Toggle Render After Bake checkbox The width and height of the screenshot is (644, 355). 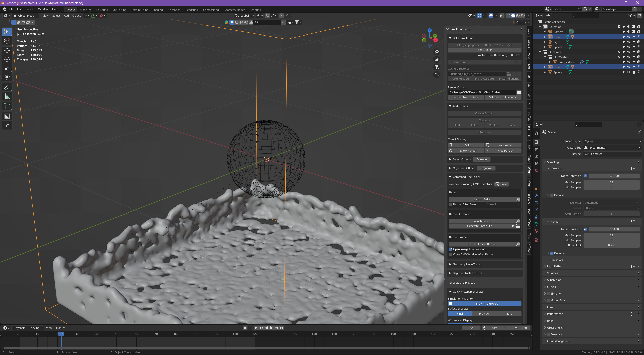pyautogui.click(x=451, y=204)
